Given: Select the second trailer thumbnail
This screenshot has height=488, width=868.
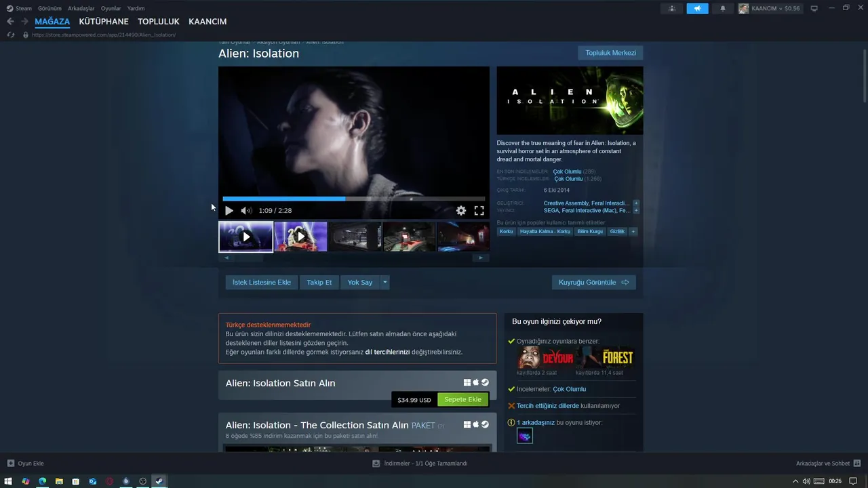Looking at the screenshot, I should click(300, 237).
